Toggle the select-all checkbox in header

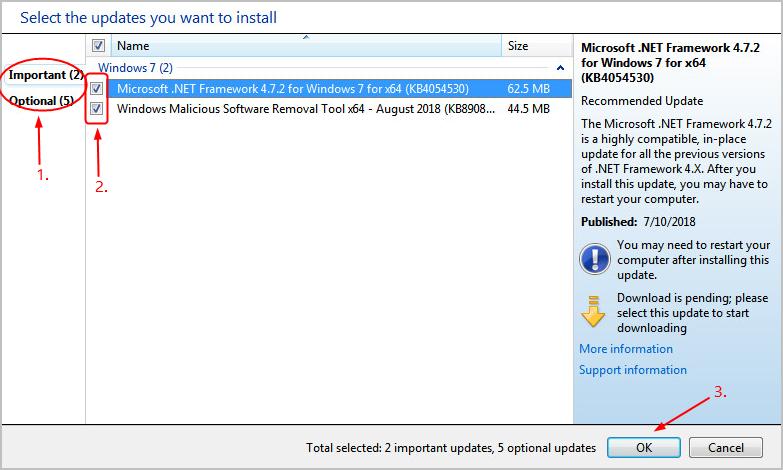pyautogui.click(x=98, y=46)
